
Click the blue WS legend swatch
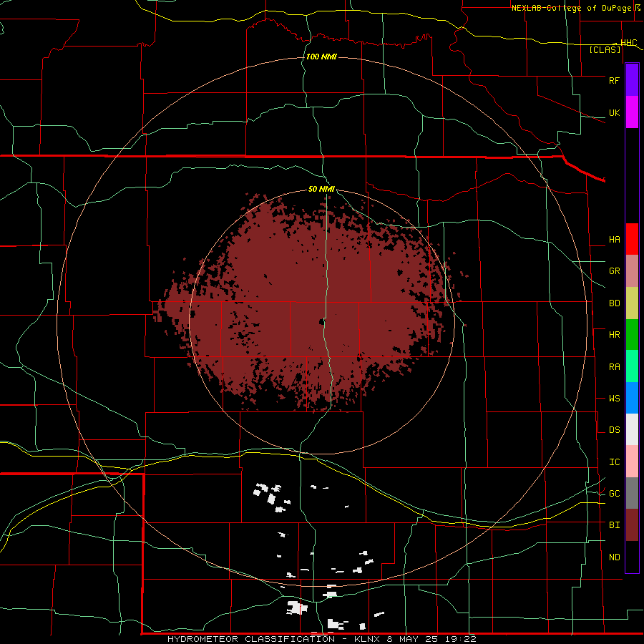[x=632, y=398]
